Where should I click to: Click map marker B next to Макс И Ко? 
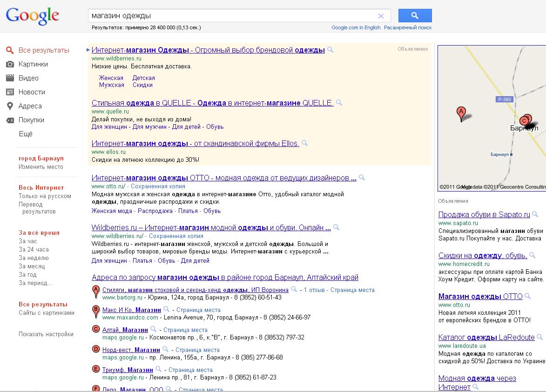pos(96,311)
